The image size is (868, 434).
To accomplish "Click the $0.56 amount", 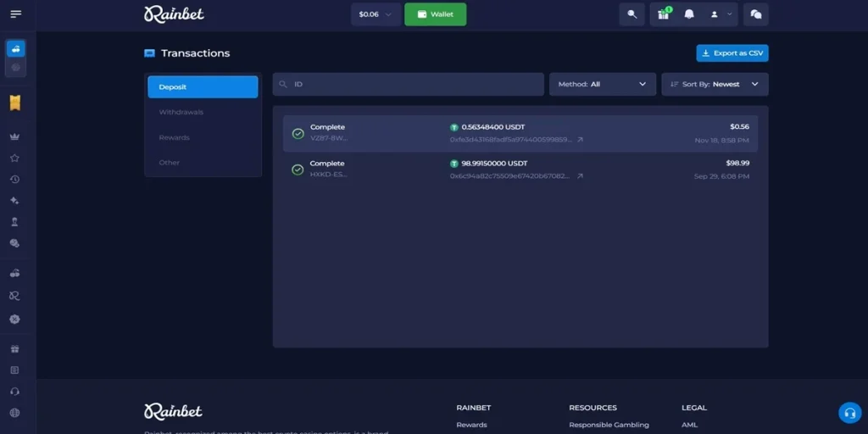I will (739, 127).
